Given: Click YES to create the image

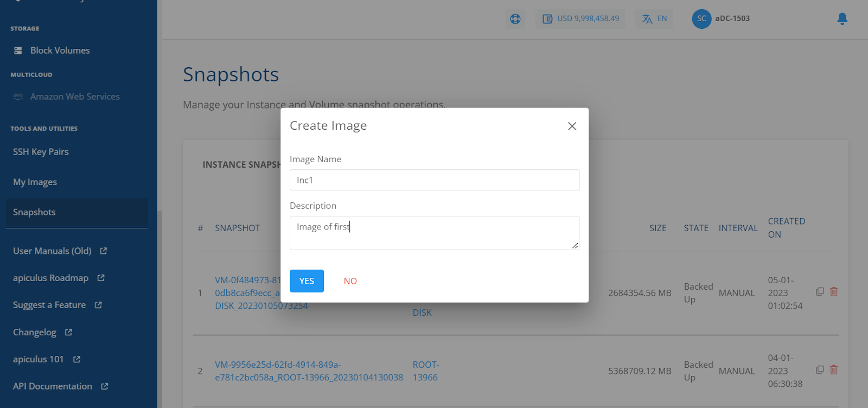Looking at the screenshot, I should (x=307, y=281).
